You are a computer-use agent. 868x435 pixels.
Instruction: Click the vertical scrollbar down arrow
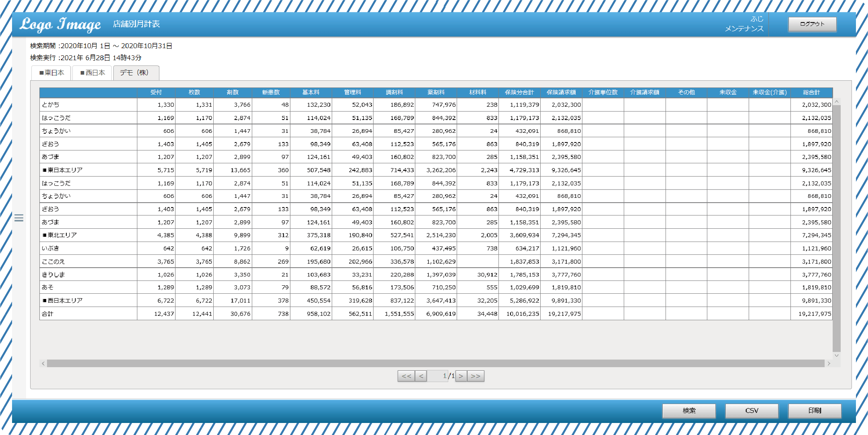point(837,355)
